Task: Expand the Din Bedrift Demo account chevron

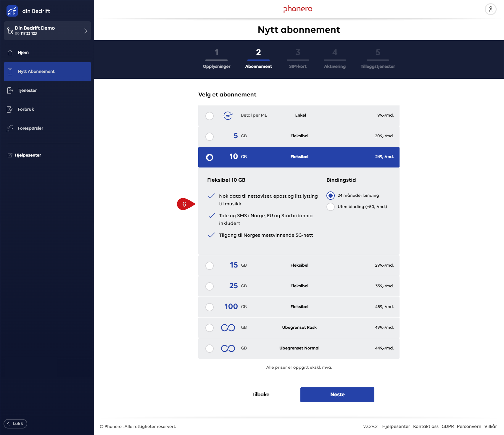Action: coord(86,31)
